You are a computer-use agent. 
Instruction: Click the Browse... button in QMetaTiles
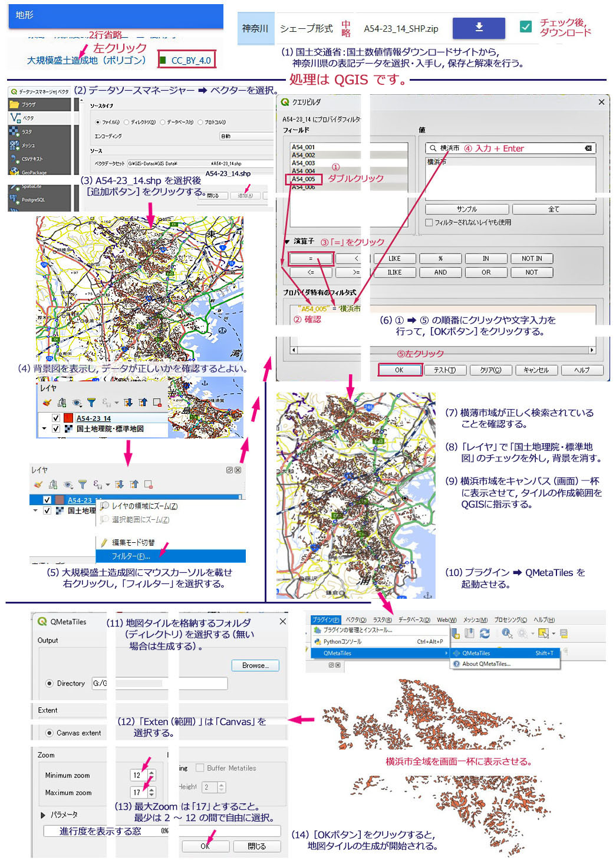255,665
